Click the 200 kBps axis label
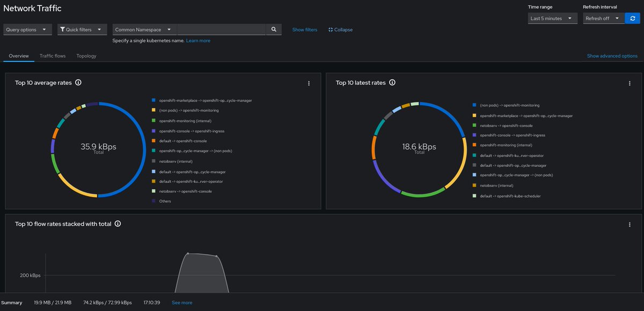 click(x=30, y=275)
